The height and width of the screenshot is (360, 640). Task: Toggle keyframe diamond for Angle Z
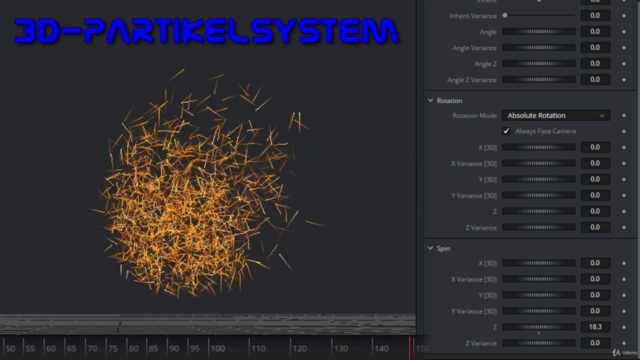tap(624, 64)
